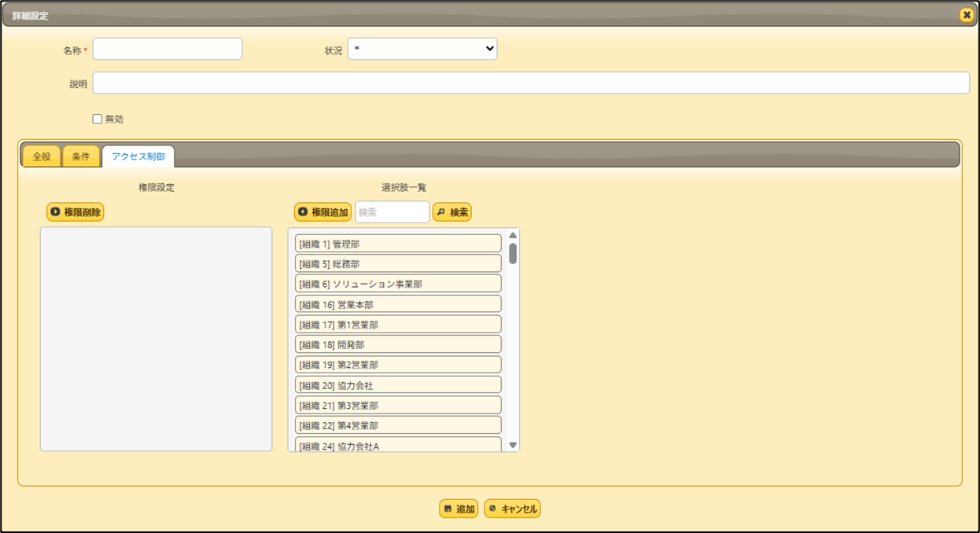
Task: Switch to the 全般 tab
Action: click(x=42, y=156)
